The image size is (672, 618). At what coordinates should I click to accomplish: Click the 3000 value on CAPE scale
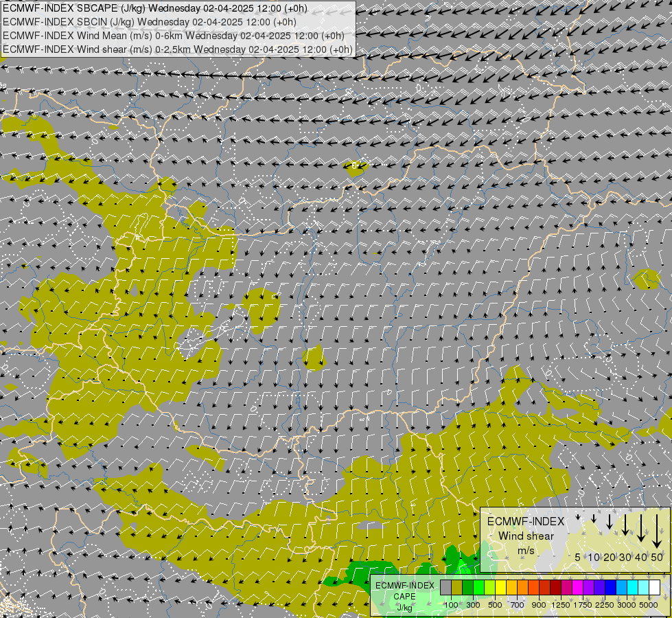click(x=627, y=605)
